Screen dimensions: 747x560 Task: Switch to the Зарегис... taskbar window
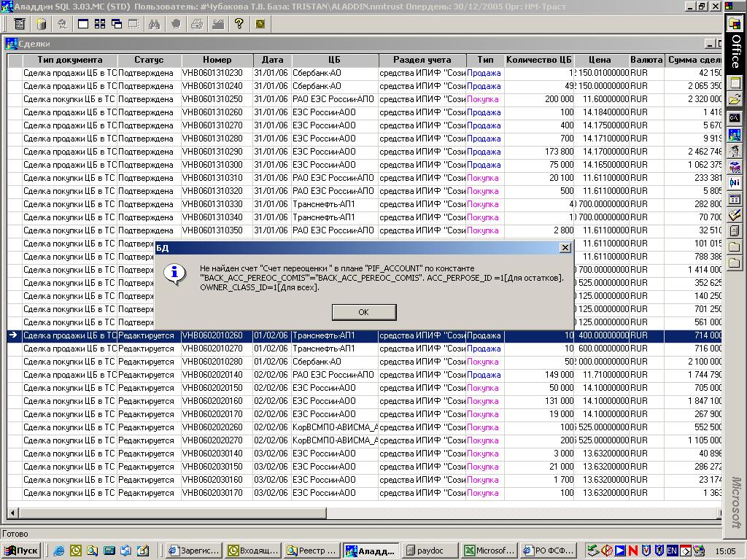[194, 551]
